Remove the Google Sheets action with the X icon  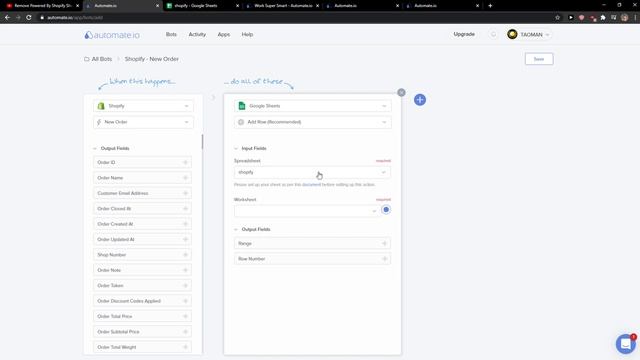pyautogui.click(x=401, y=93)
